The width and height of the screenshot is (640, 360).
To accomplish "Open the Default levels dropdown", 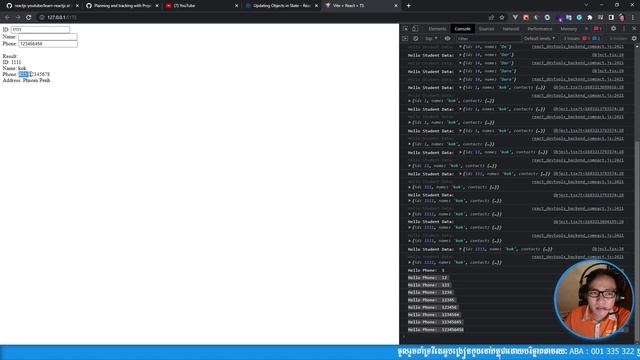I will (x=539, y=38).
